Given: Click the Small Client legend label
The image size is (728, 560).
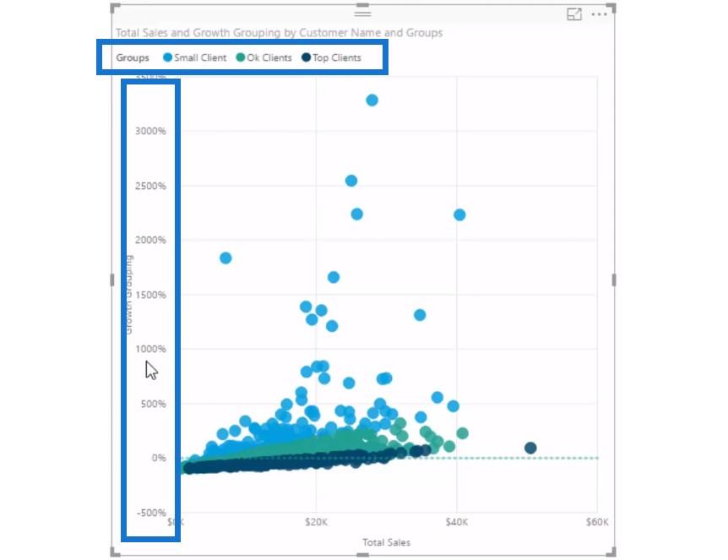Looking at the screenshot, I should coord(200,57).
